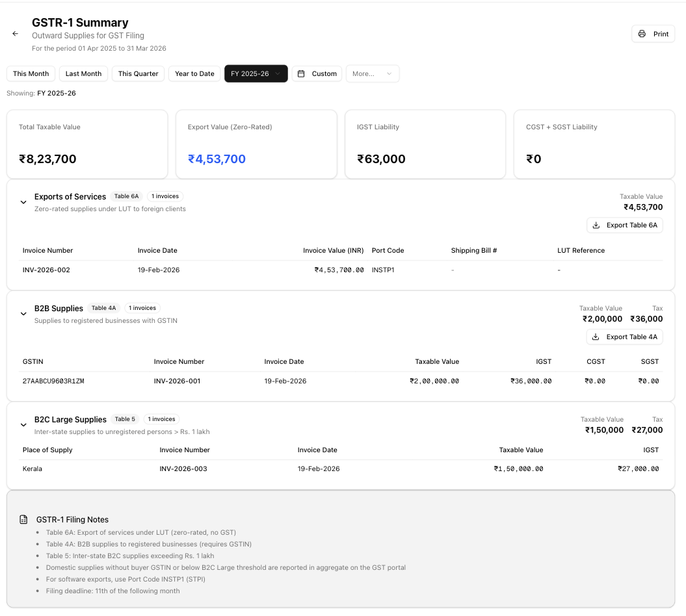
Task: Switch to This Quarter period
Action: pyautogui.click(x=138, y=74)
